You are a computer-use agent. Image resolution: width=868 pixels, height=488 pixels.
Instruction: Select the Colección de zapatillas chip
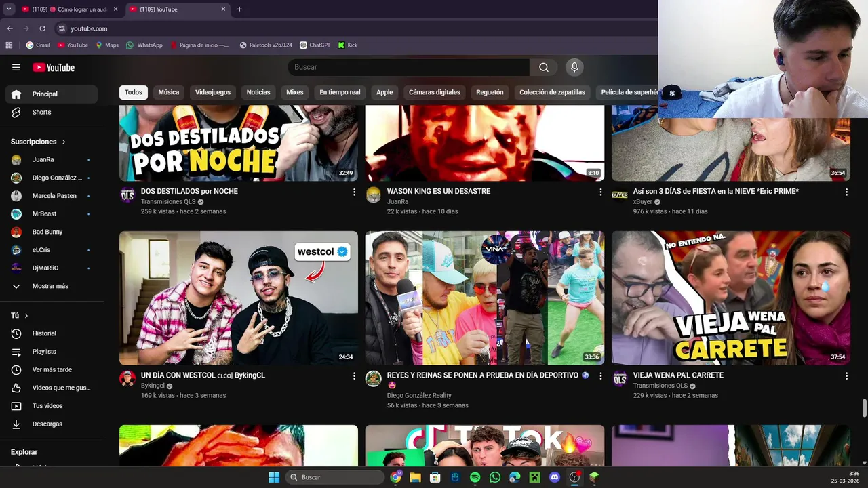click(x=552, y=92)
